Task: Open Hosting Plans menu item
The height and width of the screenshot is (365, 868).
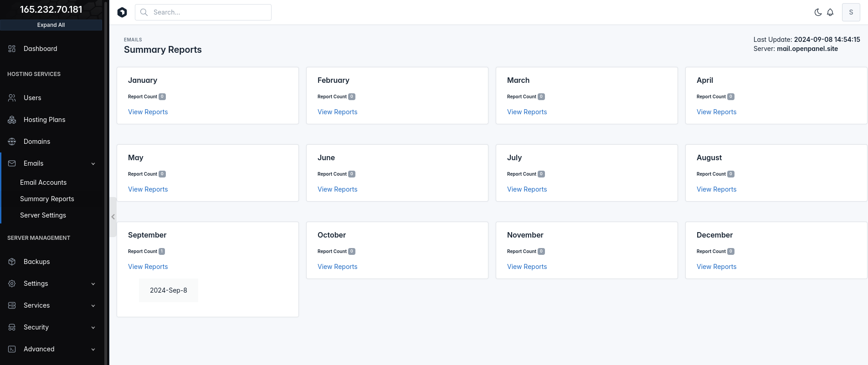Action: [44, 120]
